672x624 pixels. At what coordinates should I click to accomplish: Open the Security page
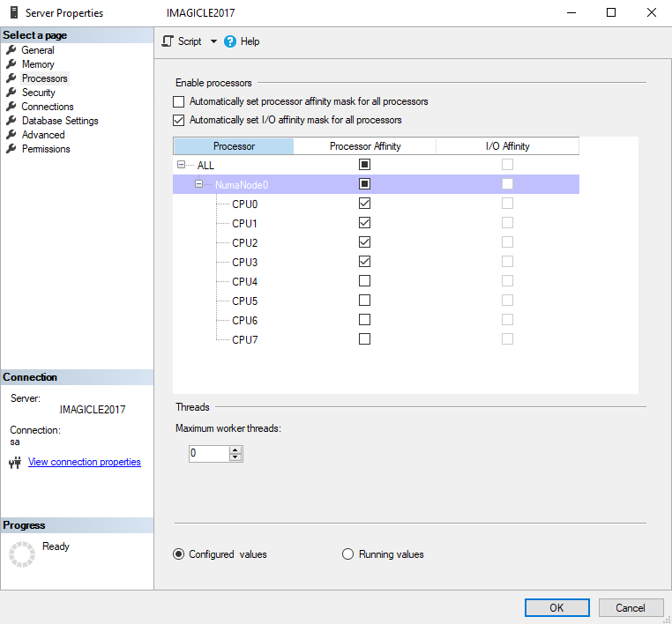38,93
